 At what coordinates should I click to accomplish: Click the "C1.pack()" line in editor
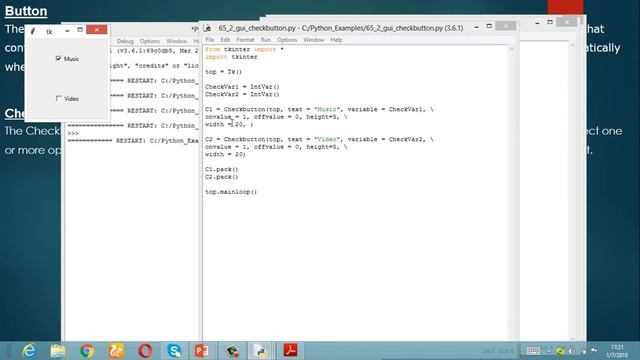222,169
